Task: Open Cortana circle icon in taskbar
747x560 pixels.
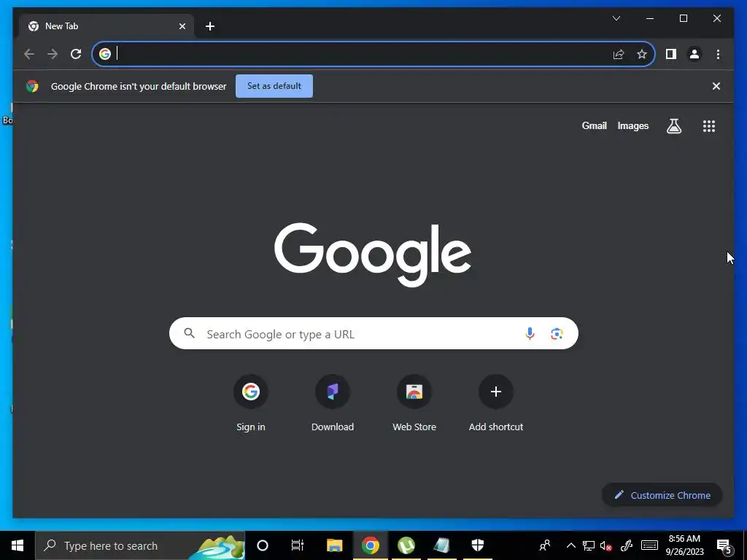Action: 263,545
